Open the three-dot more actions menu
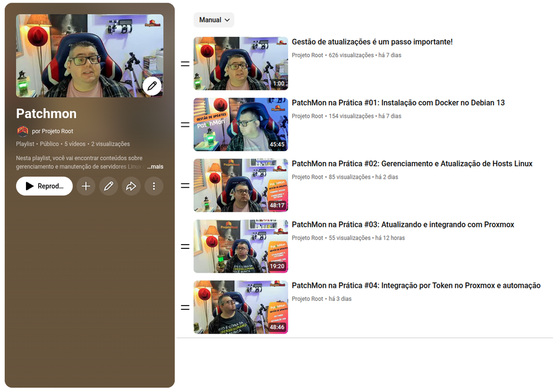 point(154,186)
